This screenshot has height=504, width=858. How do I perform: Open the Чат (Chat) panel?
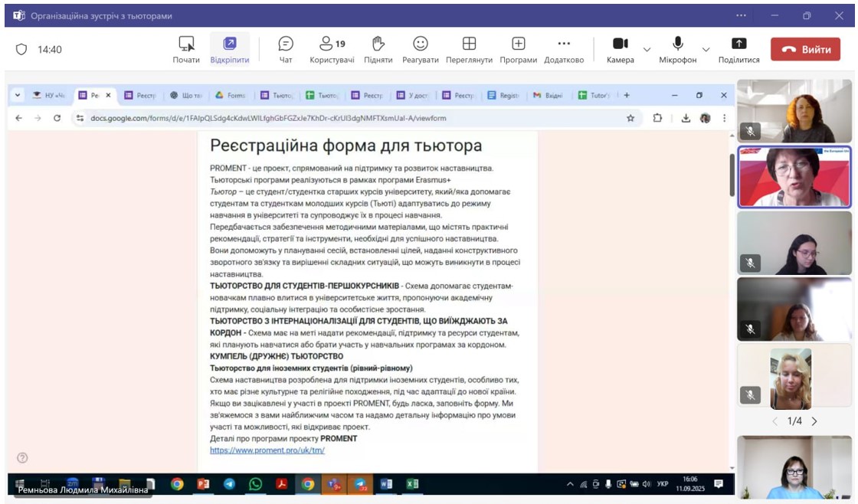pyautogui.click(x=285, y=50)
